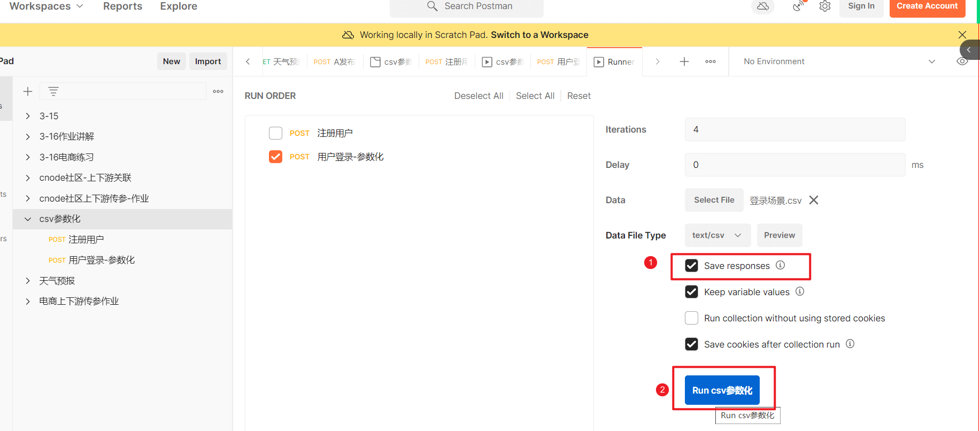Open the settings gear icon
Screen dimensions: 980x431
825,6
